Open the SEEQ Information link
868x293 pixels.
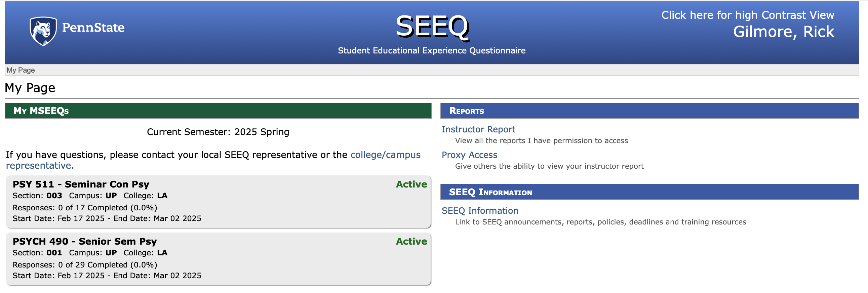[479, 211]
